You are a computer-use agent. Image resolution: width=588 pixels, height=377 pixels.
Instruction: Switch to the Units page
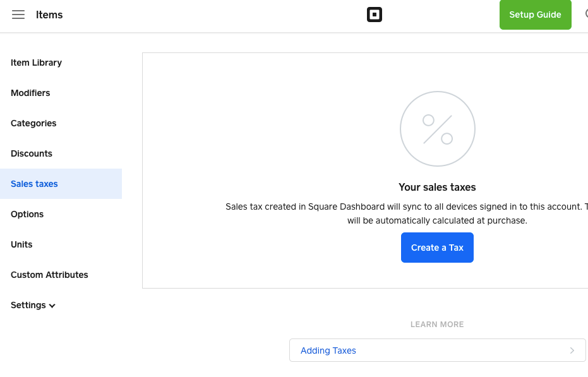(21, 244)
